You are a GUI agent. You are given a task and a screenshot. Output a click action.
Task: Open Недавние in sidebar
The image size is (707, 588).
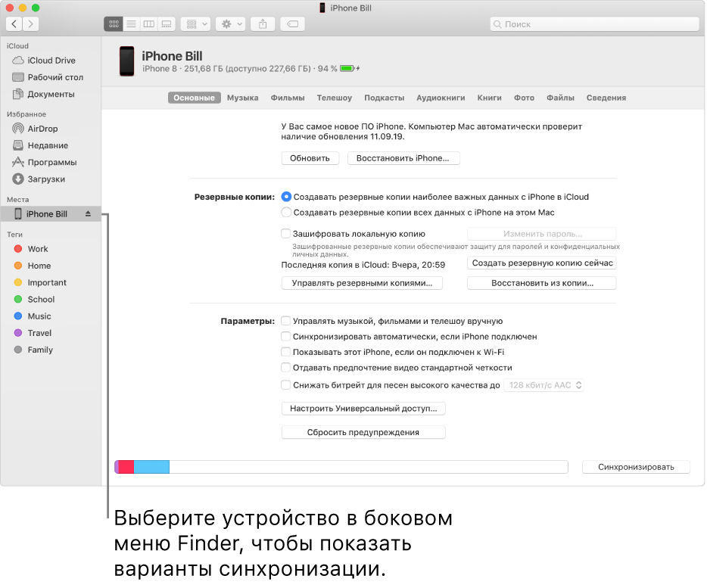point(51,145)
